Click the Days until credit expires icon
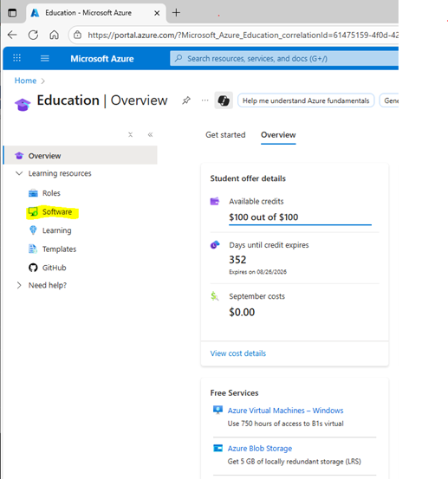The width and height of the screenshot is (448, 479). (x=215, y=244)
